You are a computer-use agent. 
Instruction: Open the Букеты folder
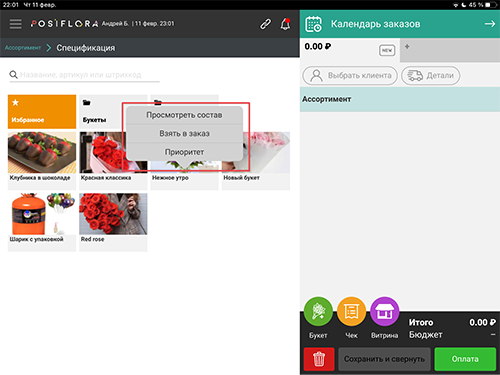101,112
